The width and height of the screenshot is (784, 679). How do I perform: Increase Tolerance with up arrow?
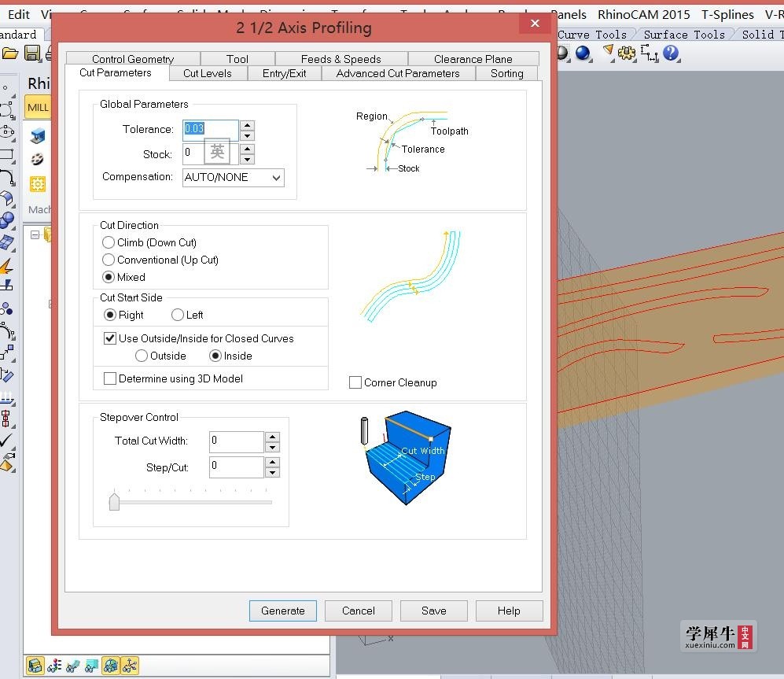[247, 125]
